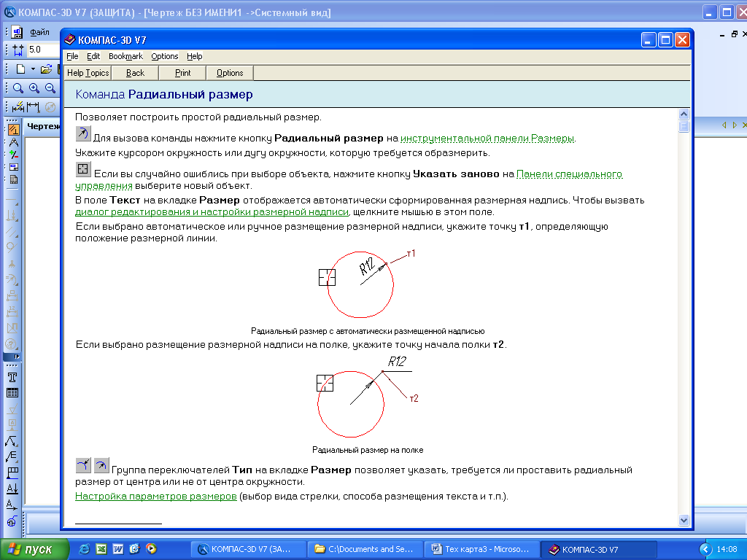
Task: Open the File menu in help window
Action: (x=72, y=56)
